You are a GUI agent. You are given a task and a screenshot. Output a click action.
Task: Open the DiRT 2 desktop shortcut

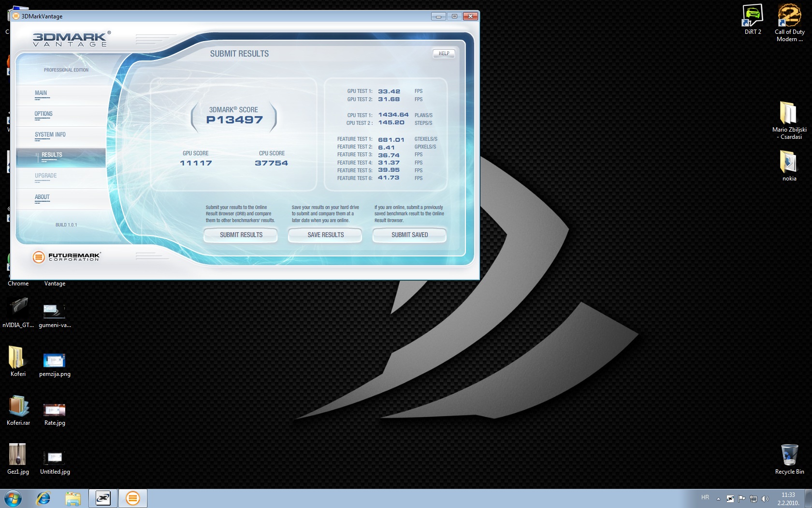753,19
